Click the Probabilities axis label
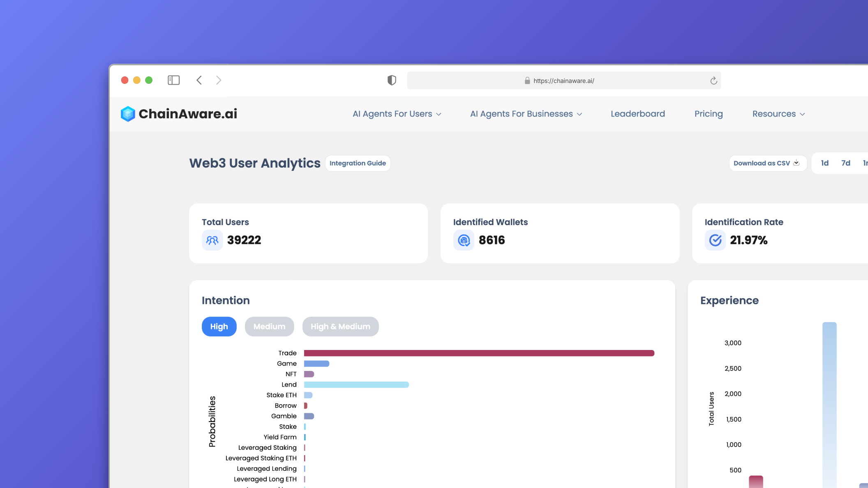This screenshot has width=868, height=488. [x=212, y=421]
